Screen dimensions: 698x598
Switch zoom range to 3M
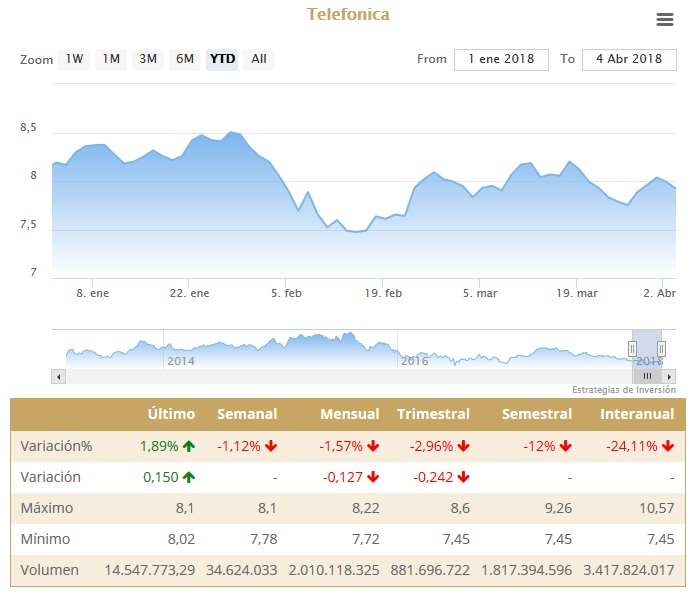click(x=148, y=59)
